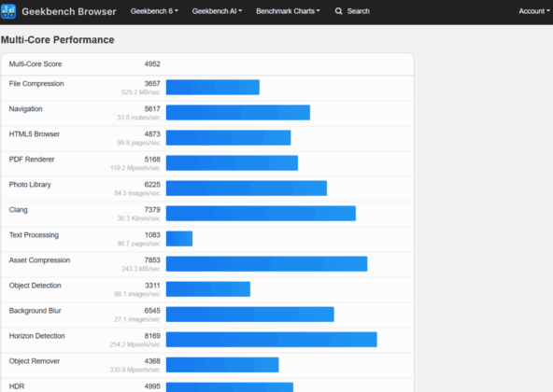Click the Text Processing short bar
The image size is (553, 392).
pos(179,239)
